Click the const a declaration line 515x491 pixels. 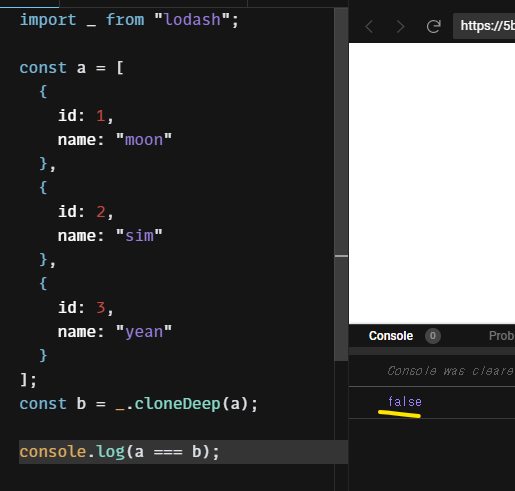coord(72,68)
